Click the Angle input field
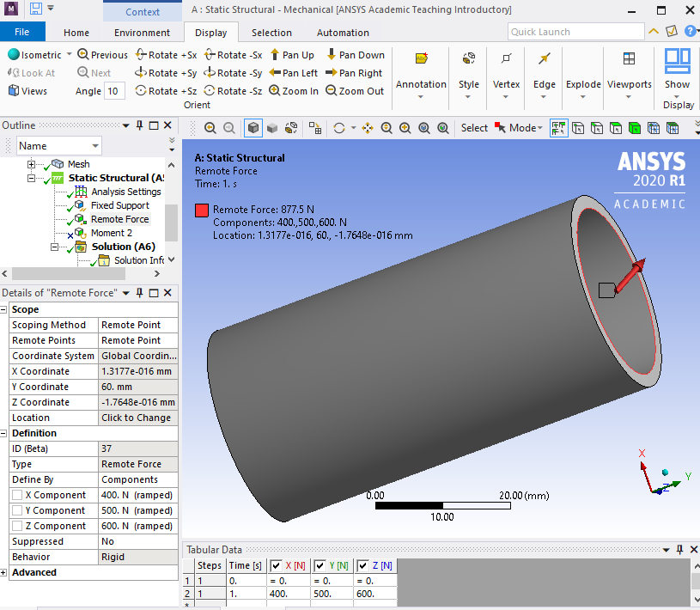Viewport: 700px width, 610px height. pyautogui.click(x=114, y=91)
